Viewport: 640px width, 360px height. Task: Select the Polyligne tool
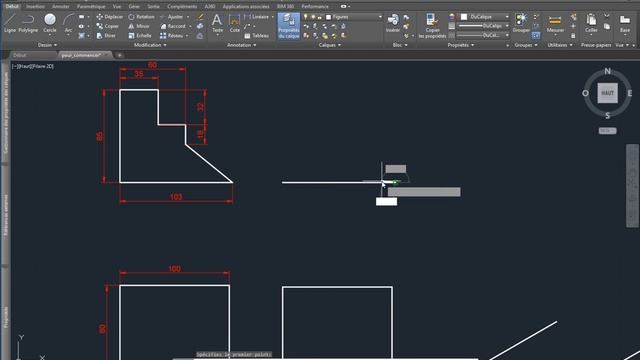pos(28,23)
